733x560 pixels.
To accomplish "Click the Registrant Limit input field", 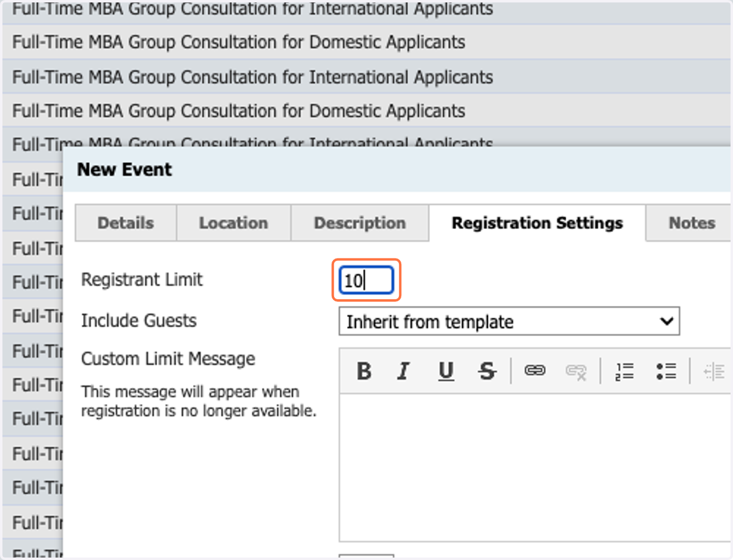I will coord(366,280).
